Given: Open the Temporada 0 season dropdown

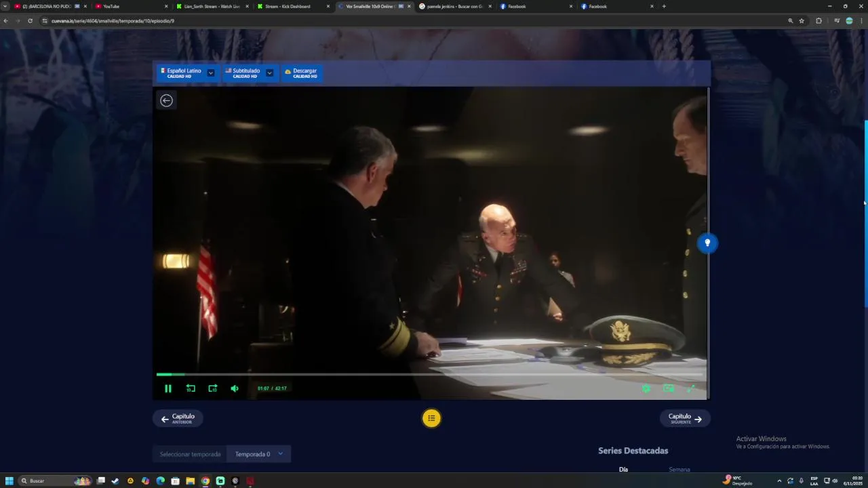Looking at the screenshot, I should pos(258,454).
